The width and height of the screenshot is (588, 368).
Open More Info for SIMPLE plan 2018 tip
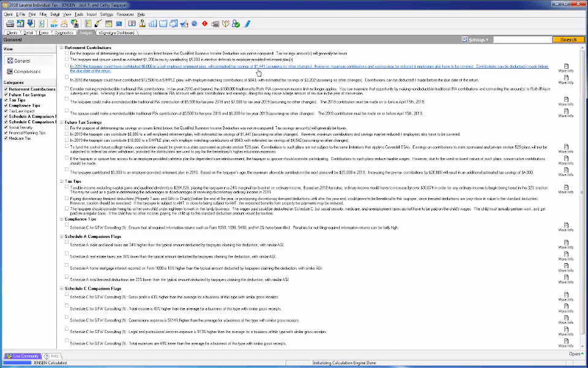click(x=565, y=79)
